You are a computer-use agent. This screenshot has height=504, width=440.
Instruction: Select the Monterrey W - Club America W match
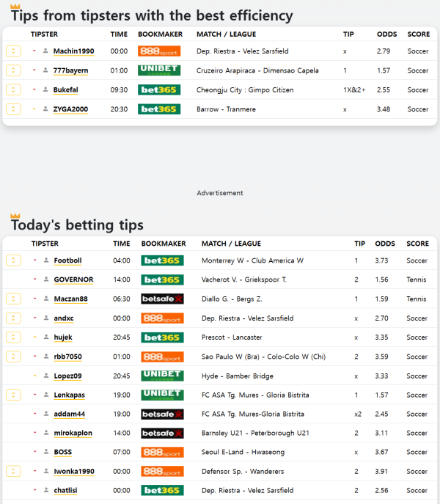[252, 260]
